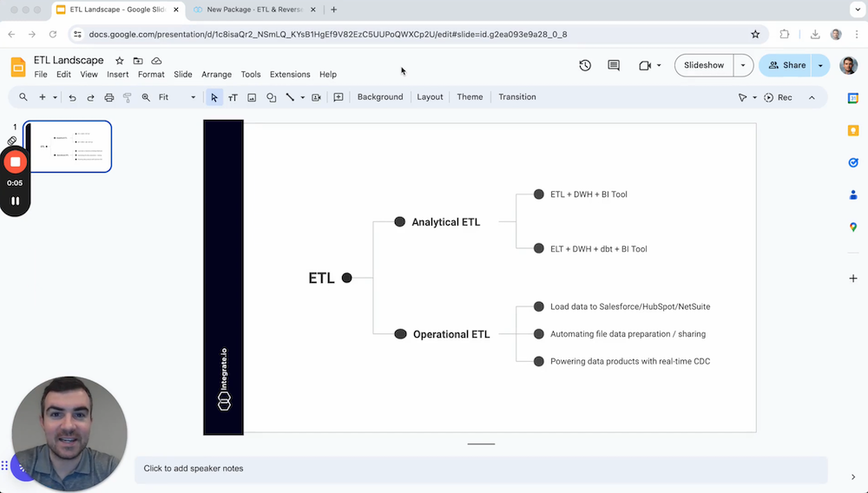Click the Background button
The width and height of the screenshot is (868, 493).
380,97
